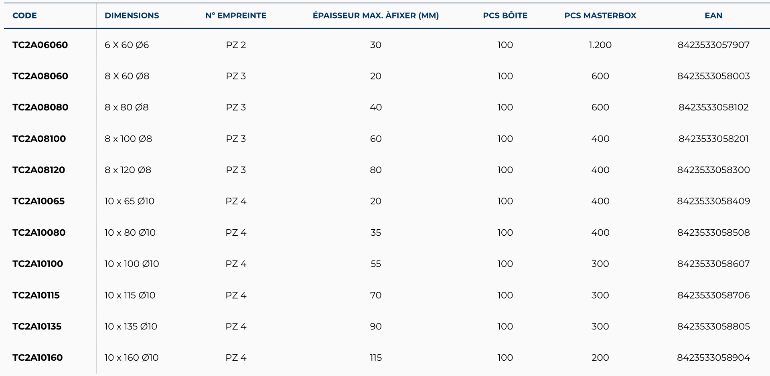Screen dimensions: 770x376
Task: Select the PCS BÔITE column header
Action: click(x=505, y=16)
